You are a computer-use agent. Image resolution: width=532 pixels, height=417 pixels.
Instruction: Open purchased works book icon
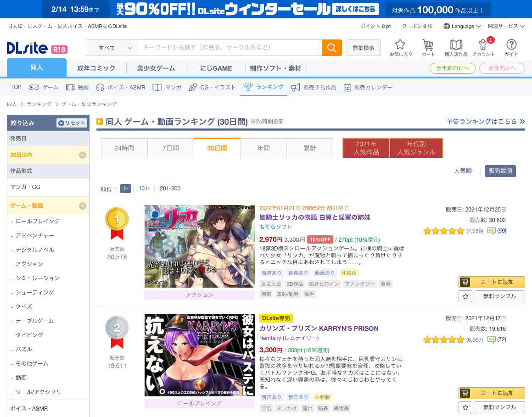click(x=456, y=44)
